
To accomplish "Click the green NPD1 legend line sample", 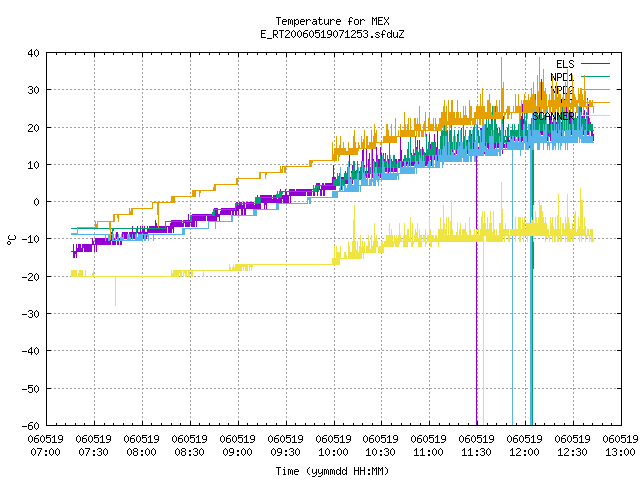I will click(x=595, y=76).
